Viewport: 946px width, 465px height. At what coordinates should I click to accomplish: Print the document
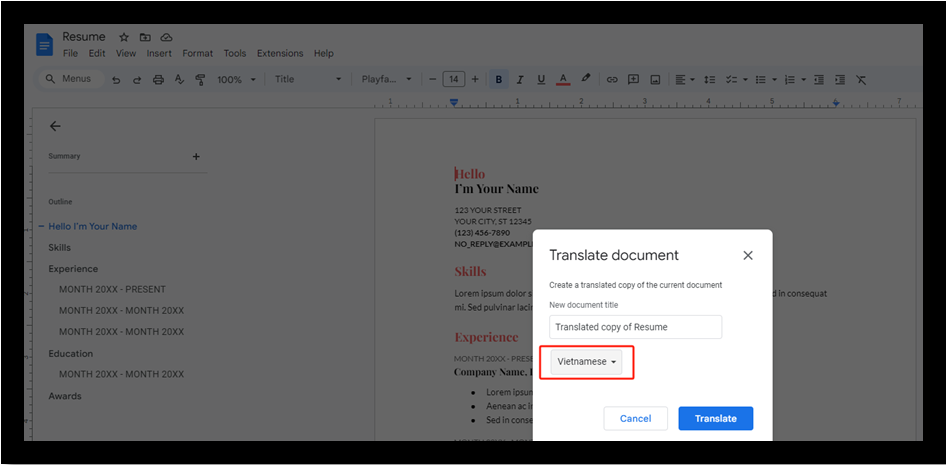158,80
